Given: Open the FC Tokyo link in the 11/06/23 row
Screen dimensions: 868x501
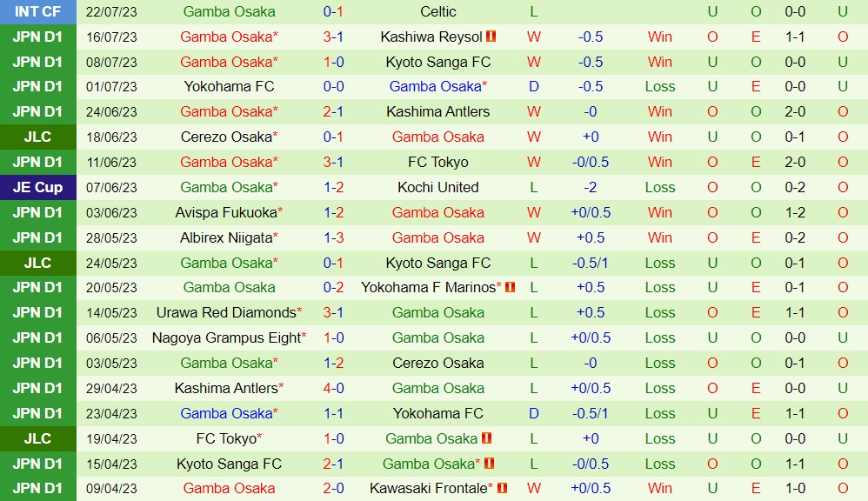Looking at the screenshot, I should 438,162.
